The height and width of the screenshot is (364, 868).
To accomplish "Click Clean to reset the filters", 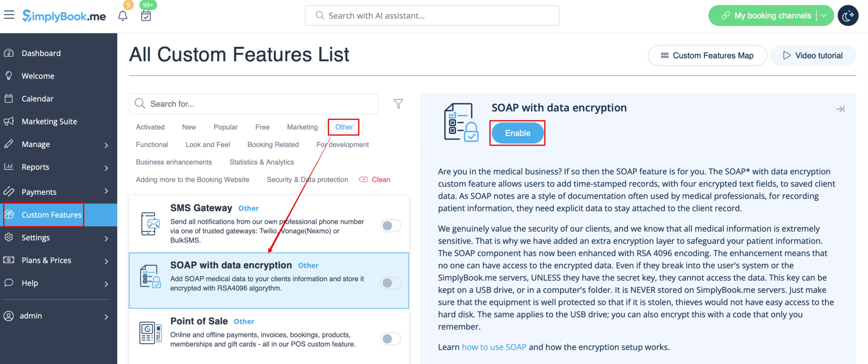I will click(380, 179).
